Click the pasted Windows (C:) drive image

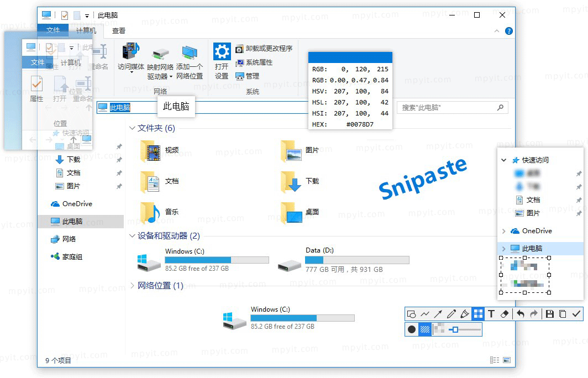[x=288, y=318]
